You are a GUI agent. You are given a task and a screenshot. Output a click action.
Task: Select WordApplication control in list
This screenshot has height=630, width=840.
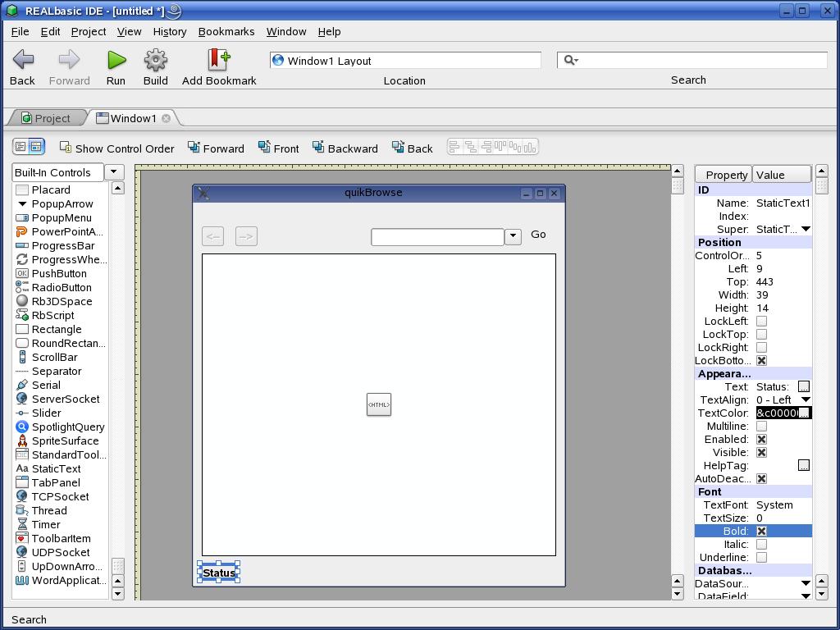click(60, 580)
